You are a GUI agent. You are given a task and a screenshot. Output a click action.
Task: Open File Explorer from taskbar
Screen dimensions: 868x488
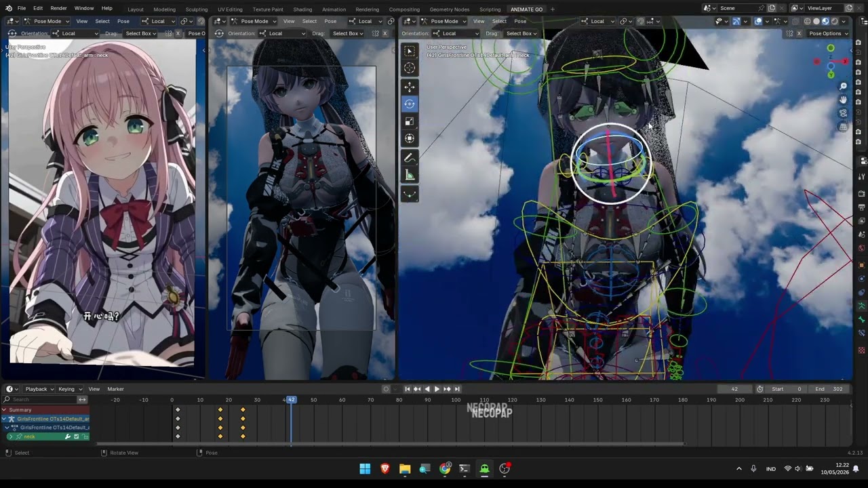point(405,468)
